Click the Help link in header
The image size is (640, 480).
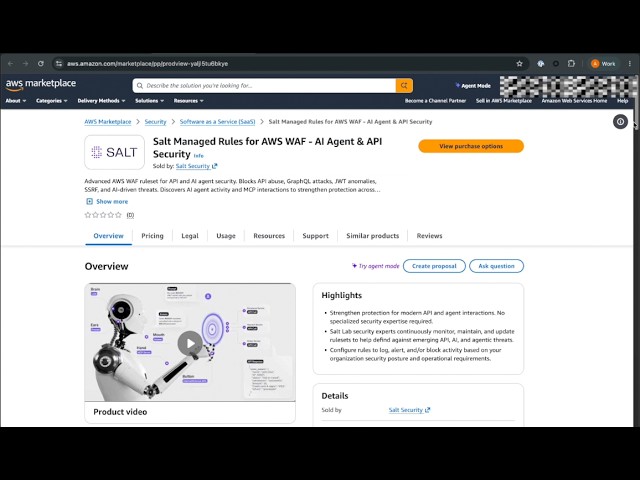tap(622, 101)
